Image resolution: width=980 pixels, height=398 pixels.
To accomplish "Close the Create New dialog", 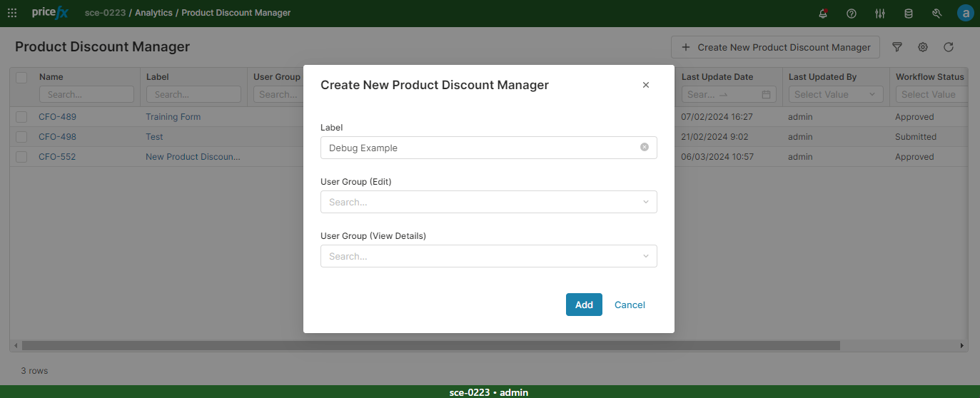I will pyautogui.click(x=646, y=85).
